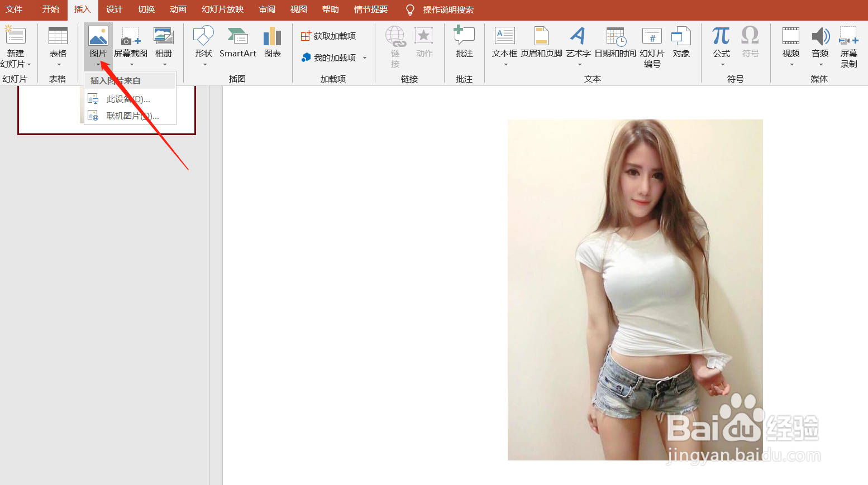
Task: Click the Tell Me search box (操作说明搜索)
Action: pos(448,10)
